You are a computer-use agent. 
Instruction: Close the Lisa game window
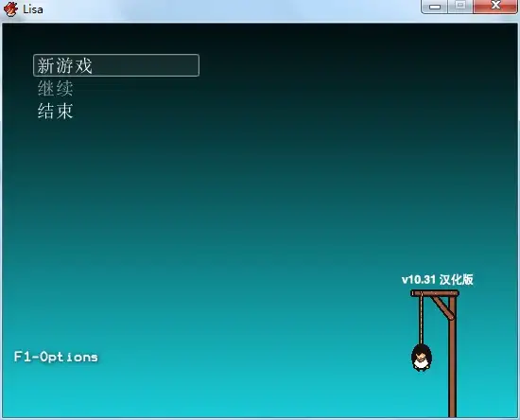(x=495, y=7)
